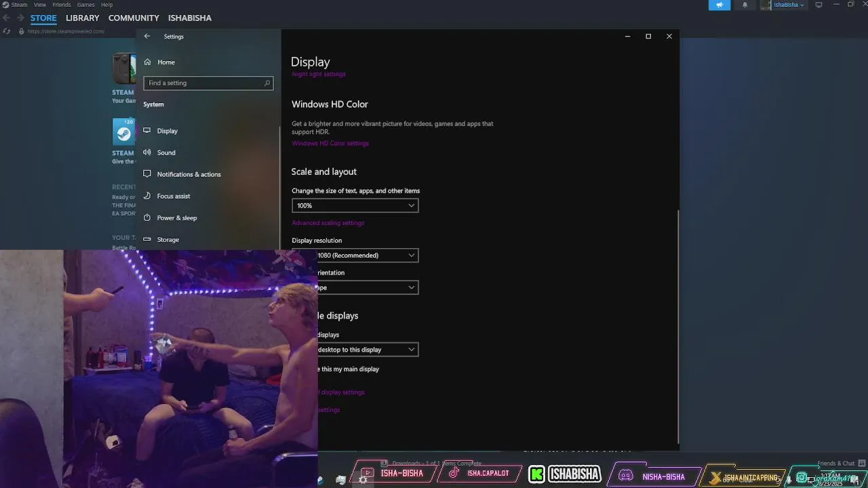Click the lock icon beside Steam URL
The image size is (868, 488).
pyautogui.click(x=21, y=31)
